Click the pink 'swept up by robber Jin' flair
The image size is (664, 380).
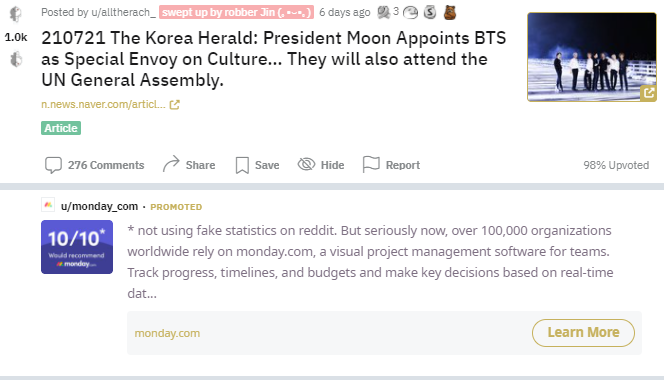[x=236, y=12]
